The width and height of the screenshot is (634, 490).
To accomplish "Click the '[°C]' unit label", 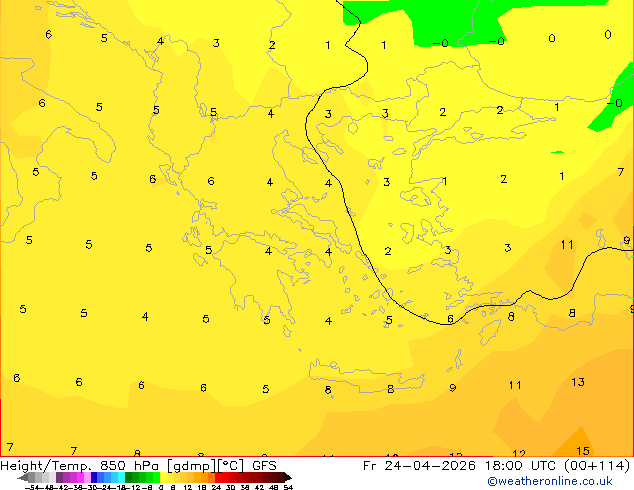I will click(231, 466).
